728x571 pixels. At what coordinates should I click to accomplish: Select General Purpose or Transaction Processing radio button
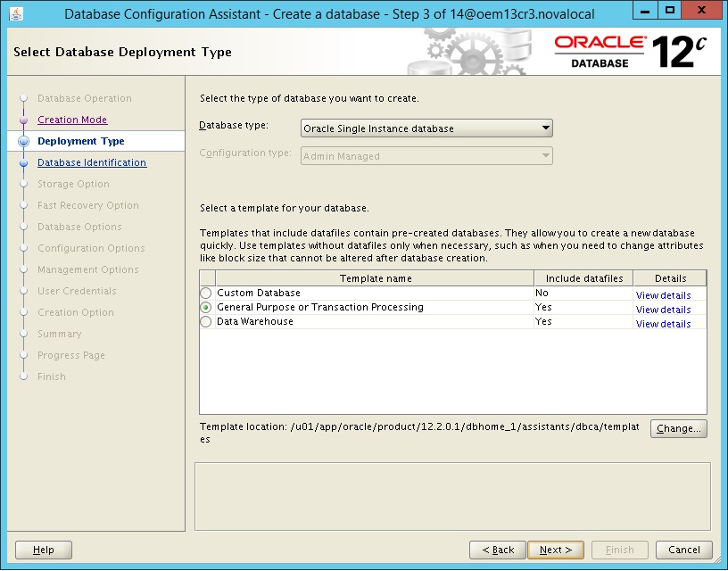206,307
